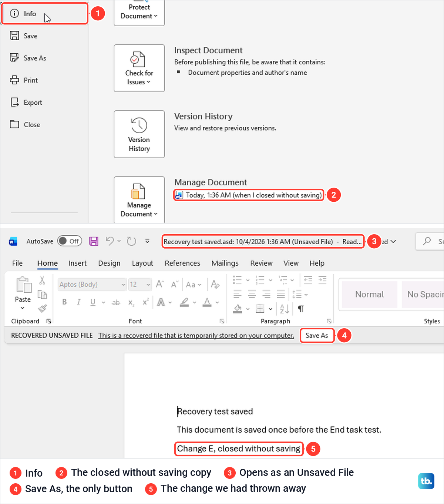Select the Format Painter brush
Screen dimensions: 444x504
pos(42,308)
